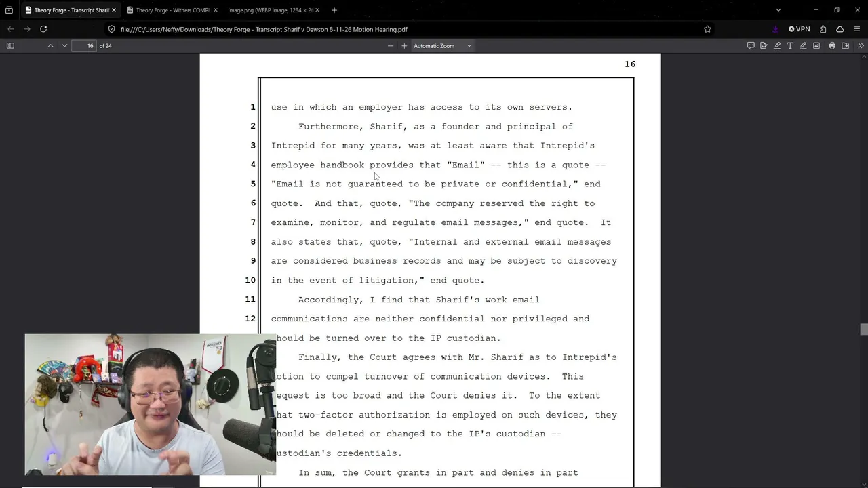The image size is (868, 488).
Task: Open the signature annotation tool
Action: (x=764, y=45)
